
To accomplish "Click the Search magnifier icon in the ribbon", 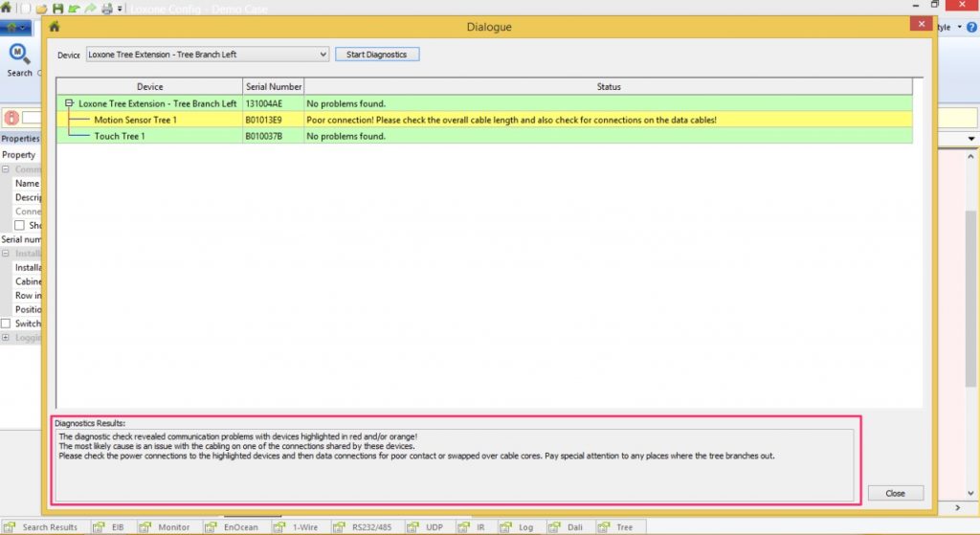I will (x=19, y=54).
